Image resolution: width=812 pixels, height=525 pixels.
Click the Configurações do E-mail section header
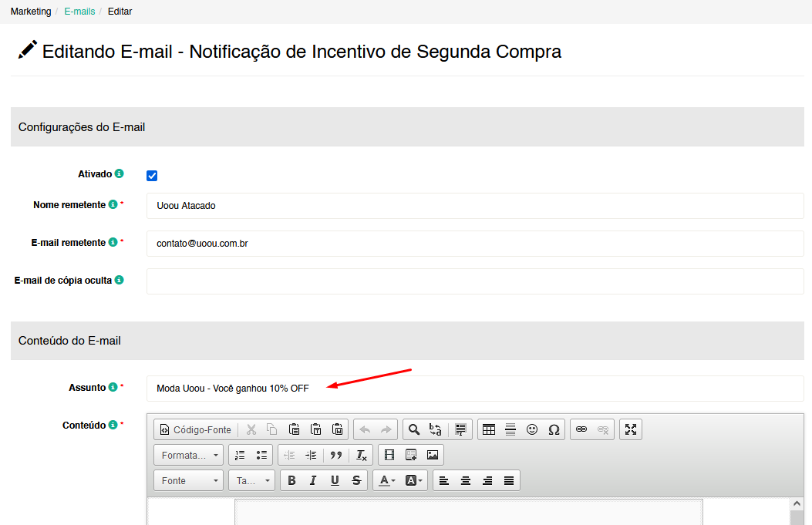407,127
